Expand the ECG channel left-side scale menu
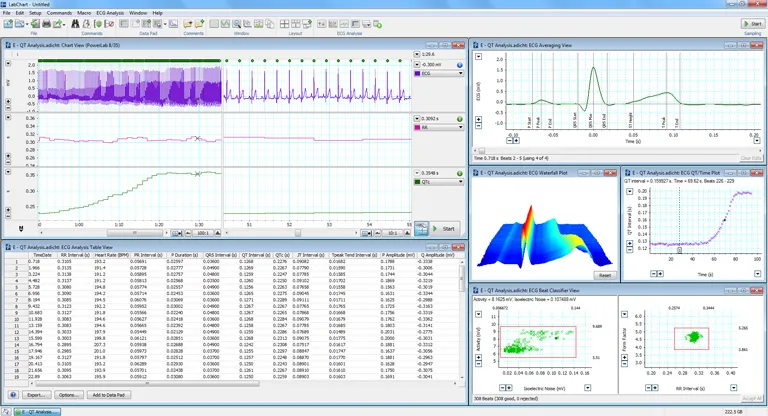Image resolution: width=768 pixels, height=416 pixels. click(8, 64)
